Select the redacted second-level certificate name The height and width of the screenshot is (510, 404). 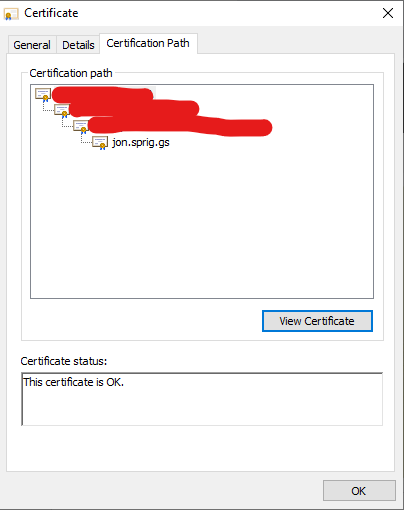(x=134, y=108)
